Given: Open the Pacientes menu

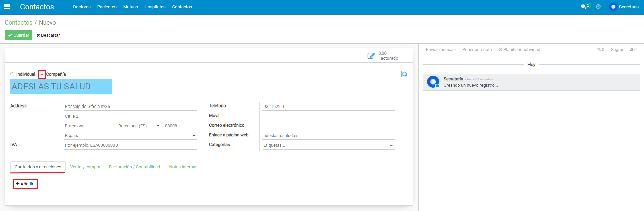Looking at the screenshot, I should coord(107,7).
